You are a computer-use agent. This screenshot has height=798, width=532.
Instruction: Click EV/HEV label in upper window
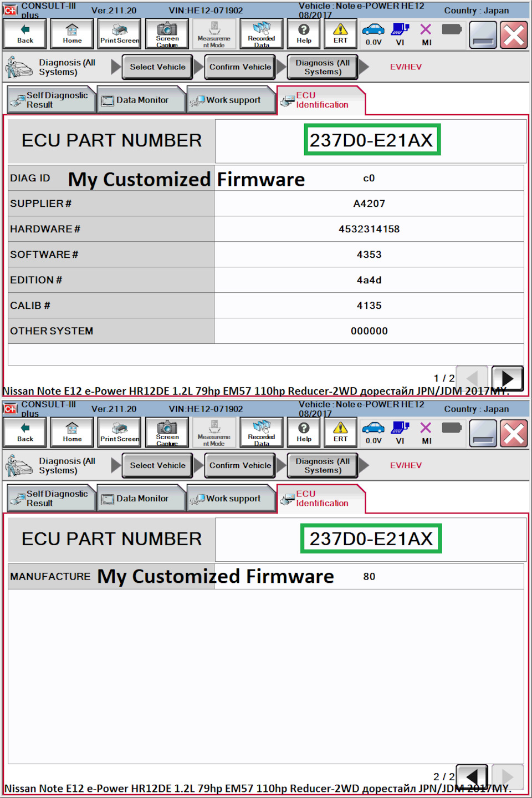(406, 67)
